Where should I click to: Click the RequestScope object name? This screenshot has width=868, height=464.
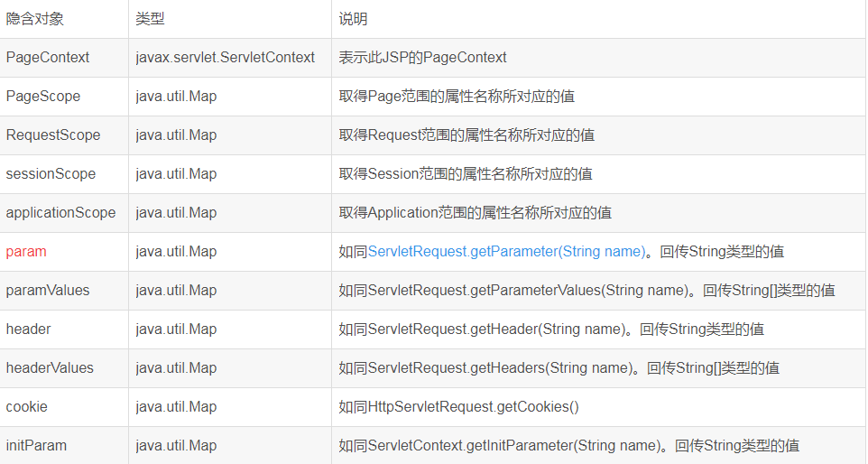(x=53, y=135)
